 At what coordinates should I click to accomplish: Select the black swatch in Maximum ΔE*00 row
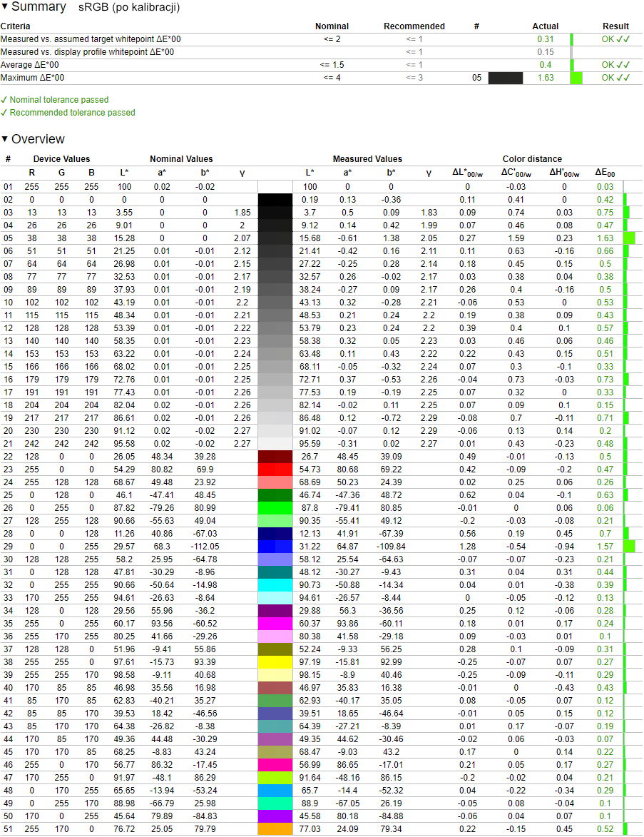(x=505, y=78)
